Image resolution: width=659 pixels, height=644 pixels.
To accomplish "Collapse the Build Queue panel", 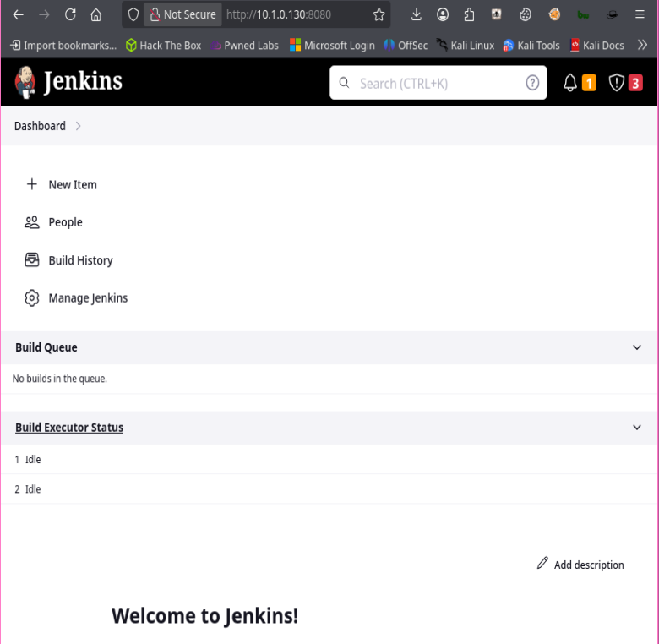I will [637, 347].
